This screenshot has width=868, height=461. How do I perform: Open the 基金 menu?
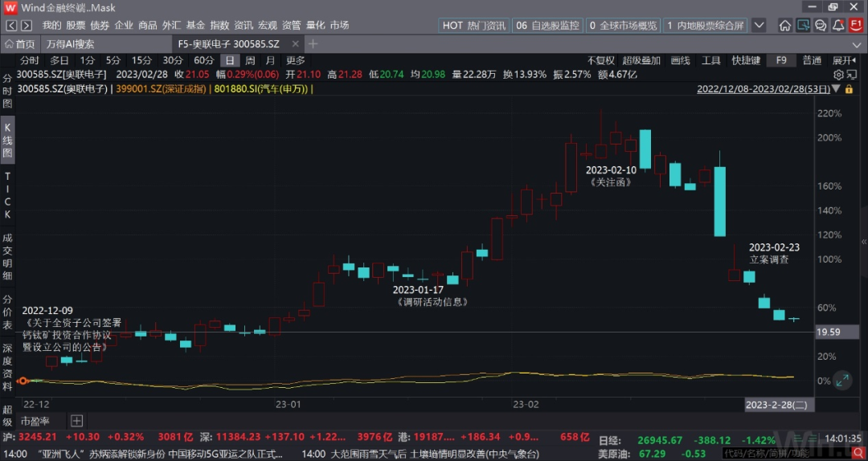click(x=195, y=26)
